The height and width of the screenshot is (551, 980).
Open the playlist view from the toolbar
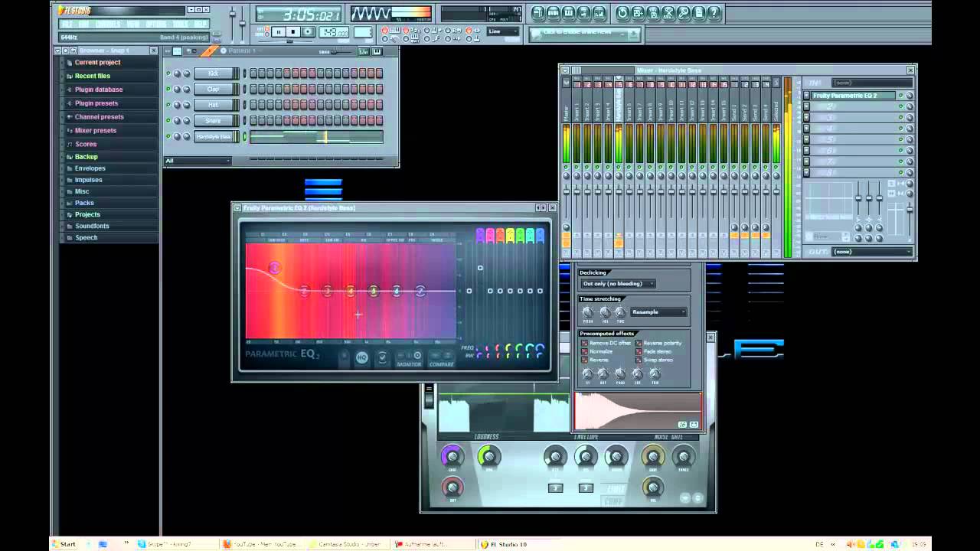point(538,13)
